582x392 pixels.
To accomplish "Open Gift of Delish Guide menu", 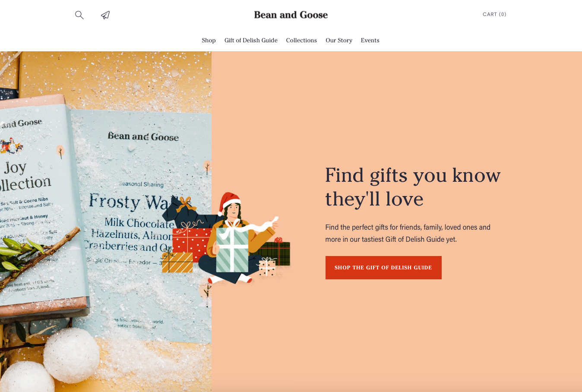I will point(251,40).
